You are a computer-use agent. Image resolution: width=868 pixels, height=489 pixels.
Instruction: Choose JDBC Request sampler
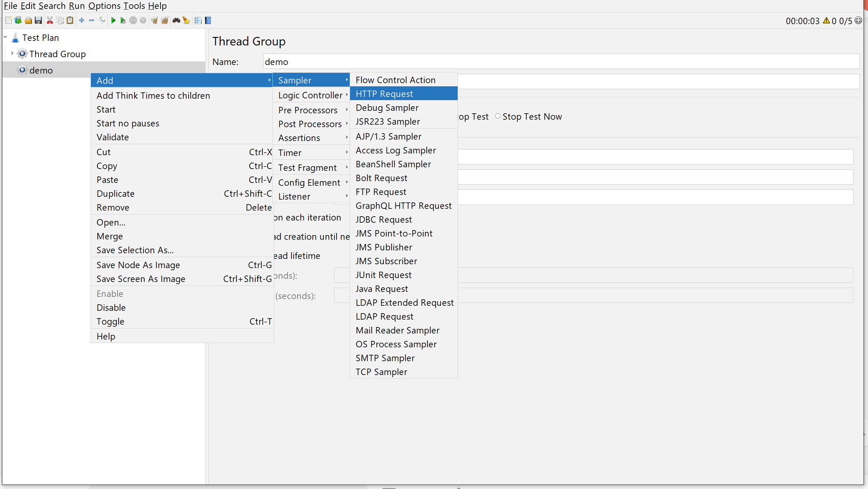tap(404, 219)
